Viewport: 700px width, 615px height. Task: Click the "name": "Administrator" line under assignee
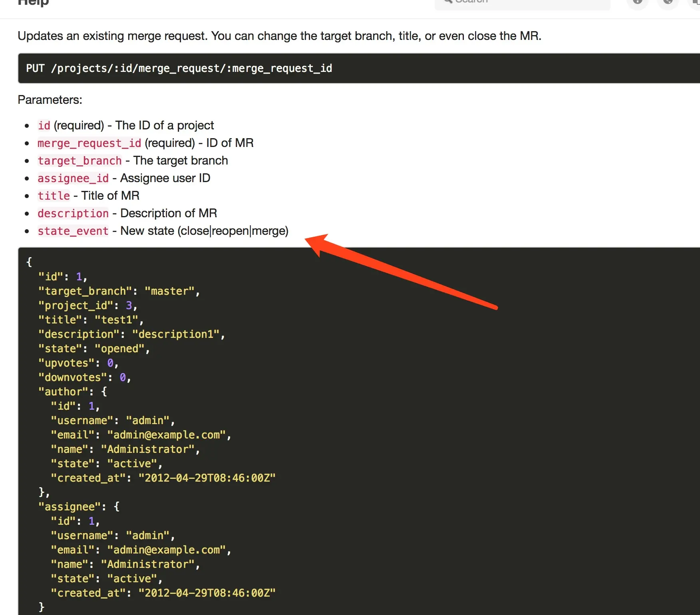(125, 564)
